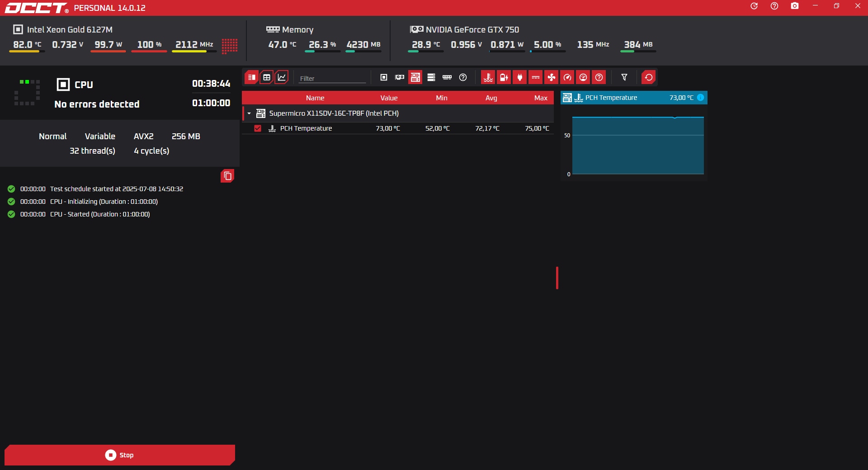The height and width of the screenshot is (470, 868).
Task: Filter sensors by unknown hardware type
Action: coord(463,77)
